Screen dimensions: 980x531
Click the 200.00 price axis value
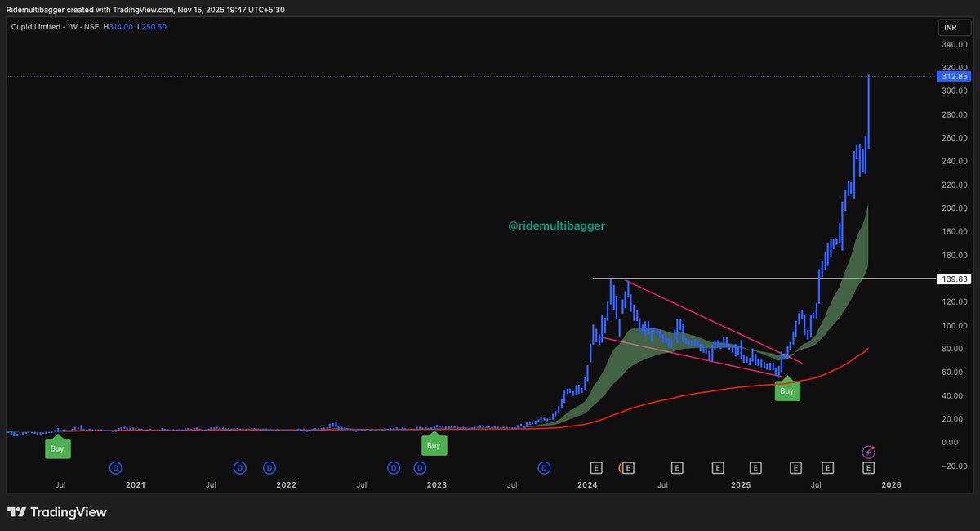(x=954, y=208)
